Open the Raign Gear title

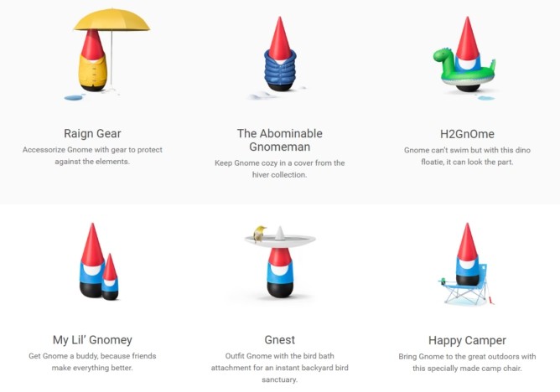click(92, 133)
